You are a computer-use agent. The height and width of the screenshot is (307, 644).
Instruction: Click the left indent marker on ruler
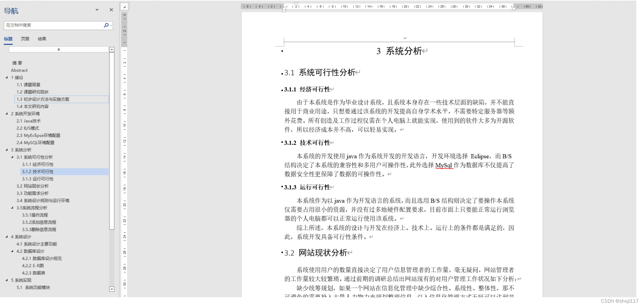(x=284, y=10)
